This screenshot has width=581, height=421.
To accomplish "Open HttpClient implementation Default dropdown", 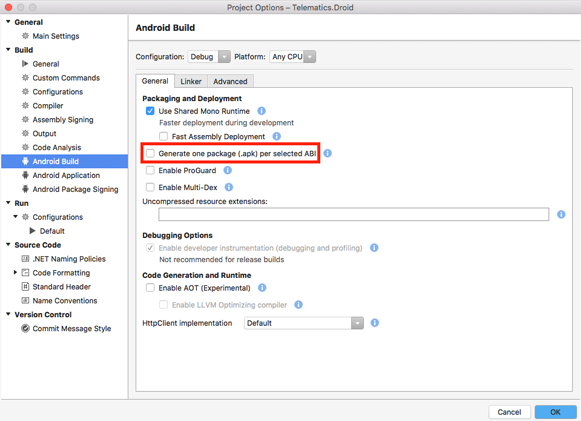I will [304, 323].
